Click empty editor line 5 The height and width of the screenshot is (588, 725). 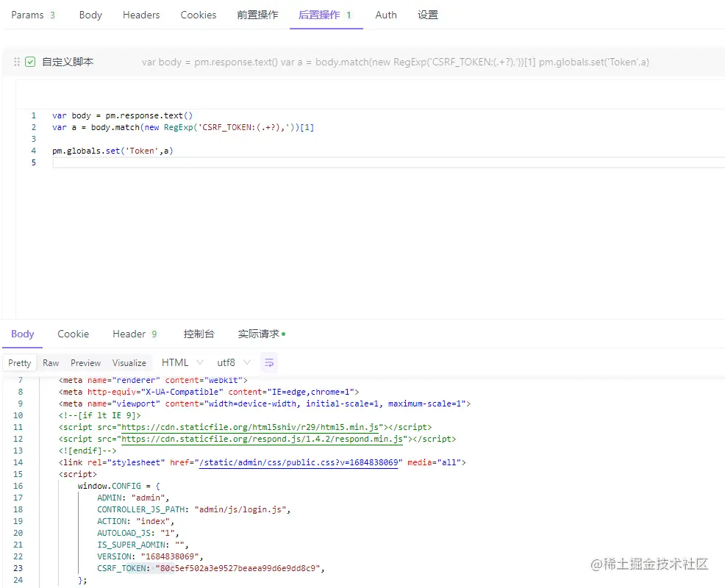coord(388,162)
